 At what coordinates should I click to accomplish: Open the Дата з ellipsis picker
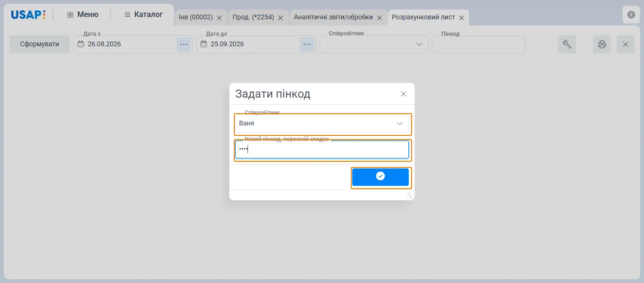point(184,44)
